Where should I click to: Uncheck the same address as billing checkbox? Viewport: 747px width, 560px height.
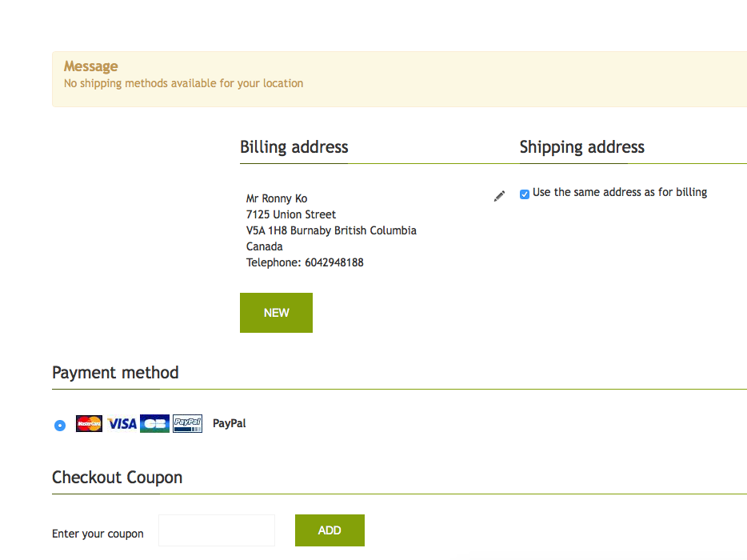[525, 194]
